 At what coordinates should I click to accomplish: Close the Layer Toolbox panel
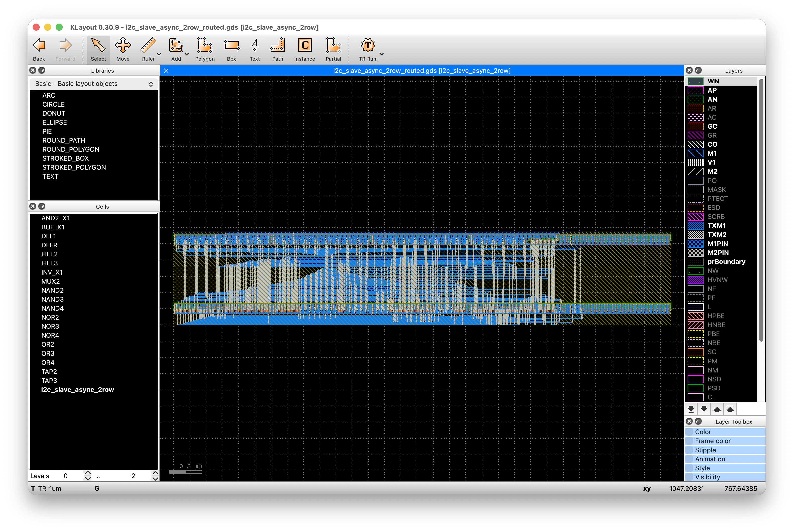(689, 421)
